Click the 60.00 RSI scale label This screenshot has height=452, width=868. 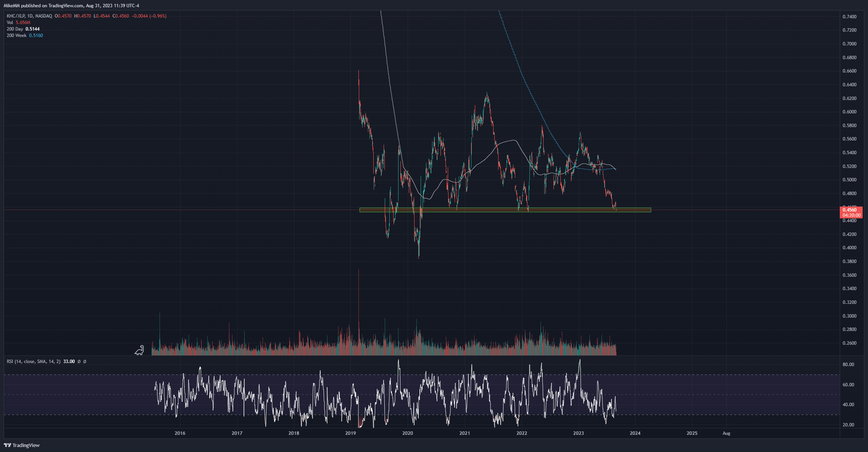tap(848, 385)
